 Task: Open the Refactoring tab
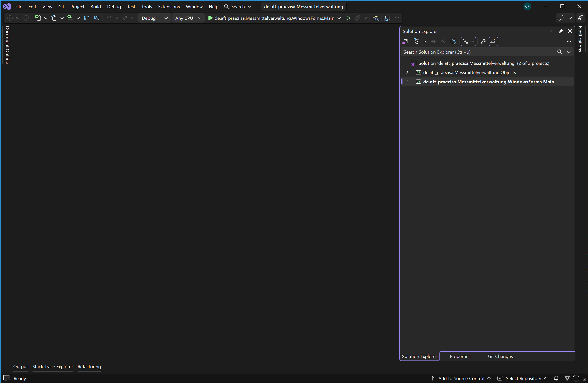[x=89, y=366]
